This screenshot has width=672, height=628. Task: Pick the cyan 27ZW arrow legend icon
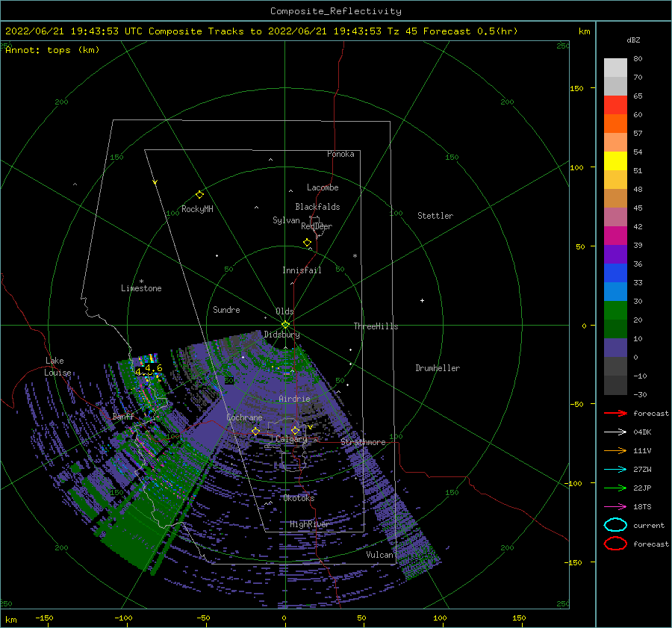[x=615, y=470]
